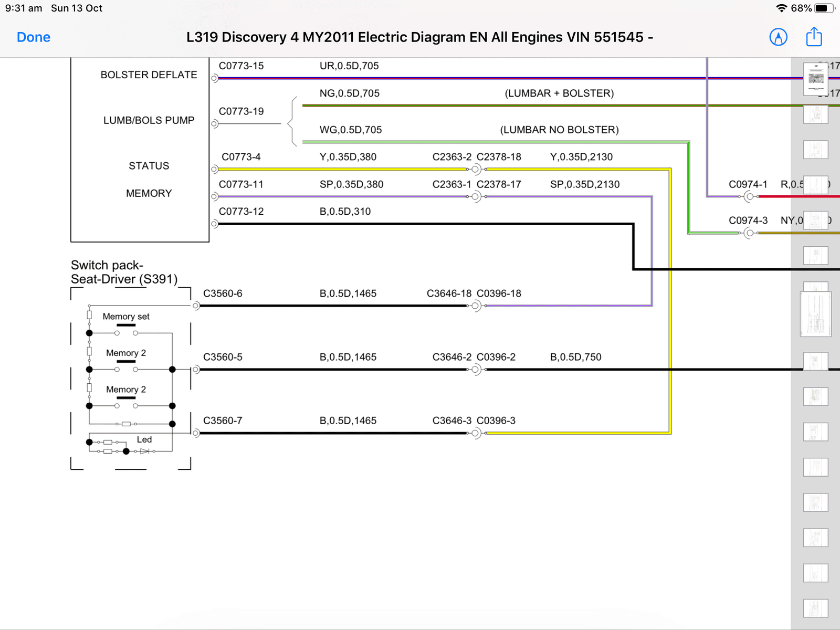The height and width of the screenshot is (630, 840).
Task: Tap wire spec B,0.5D,310
Action: [x=345, y=211]
